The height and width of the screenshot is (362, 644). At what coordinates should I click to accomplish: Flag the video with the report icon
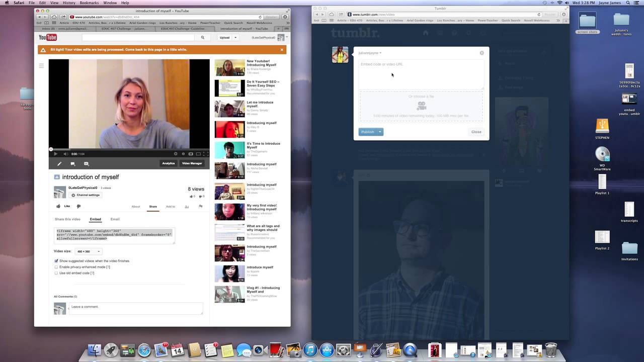pos(200,206)
